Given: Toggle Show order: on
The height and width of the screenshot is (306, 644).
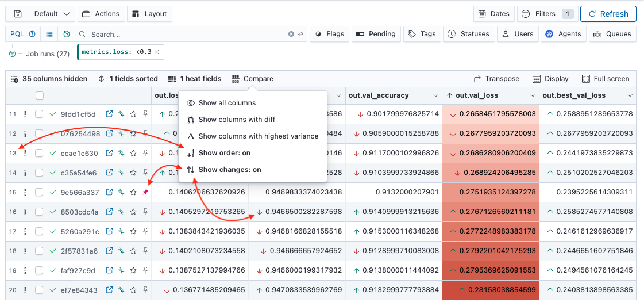Looking at the screenshot, I should coord(224,153).
